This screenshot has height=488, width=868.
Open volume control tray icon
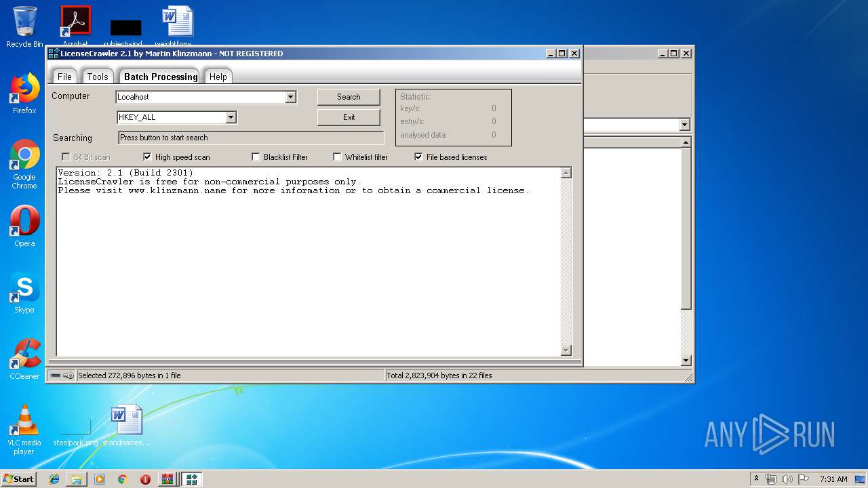(787, 479)
